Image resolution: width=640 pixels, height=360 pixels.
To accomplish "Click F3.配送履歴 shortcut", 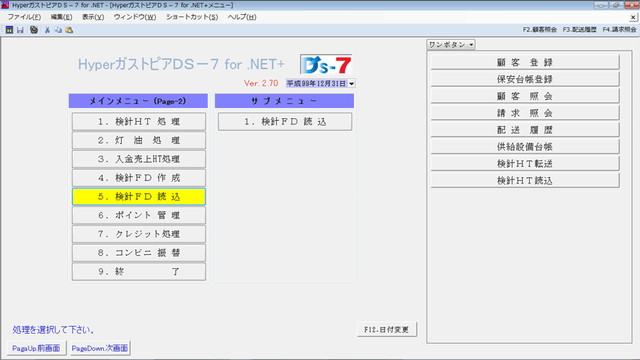I will click(579, 30).
